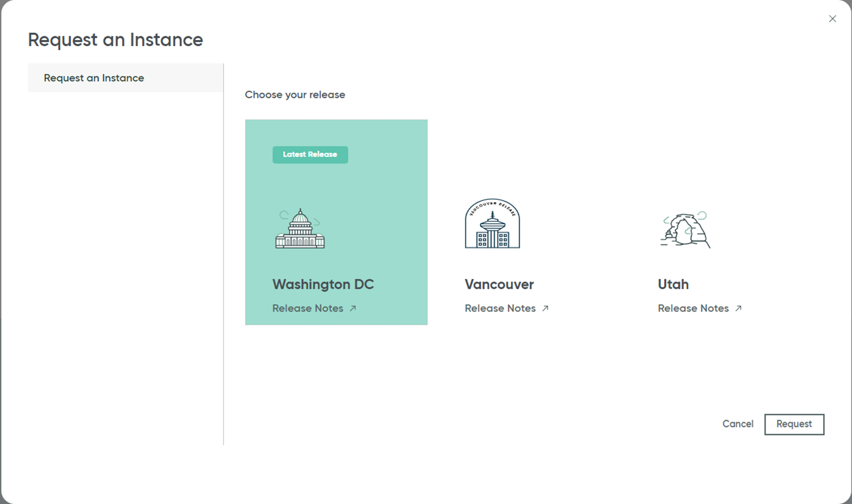Choose the Utah arch rock icon
852x504 pixels.
[686, 230]
